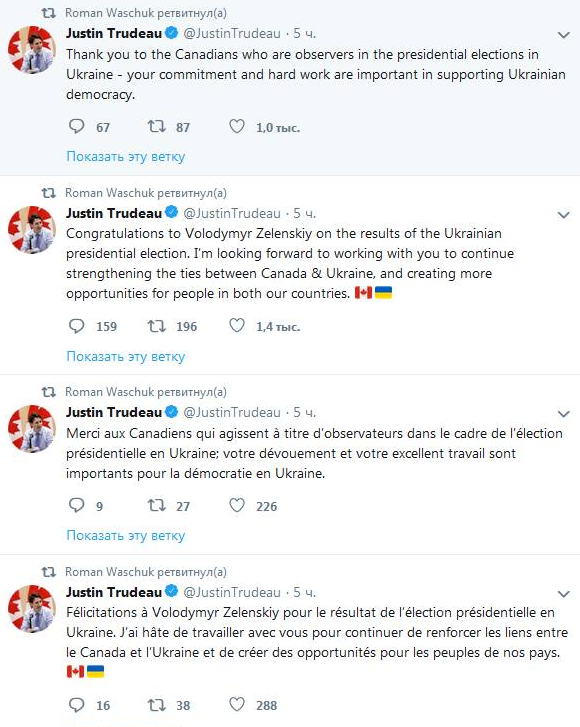
Task: Click 'Показать эту ветку' under the Congratulations tweet
Action: 126,356
